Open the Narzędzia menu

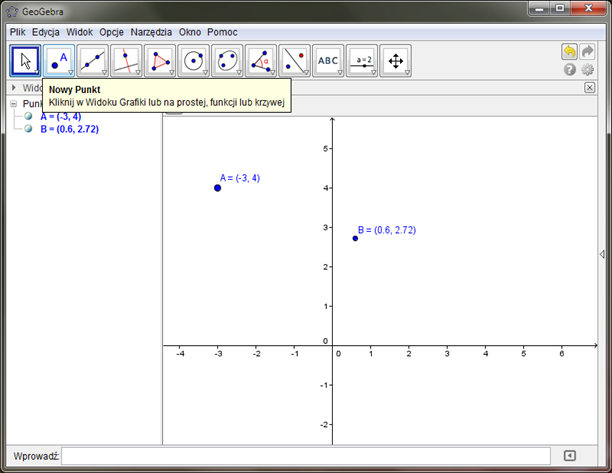[x=151, y=32]
